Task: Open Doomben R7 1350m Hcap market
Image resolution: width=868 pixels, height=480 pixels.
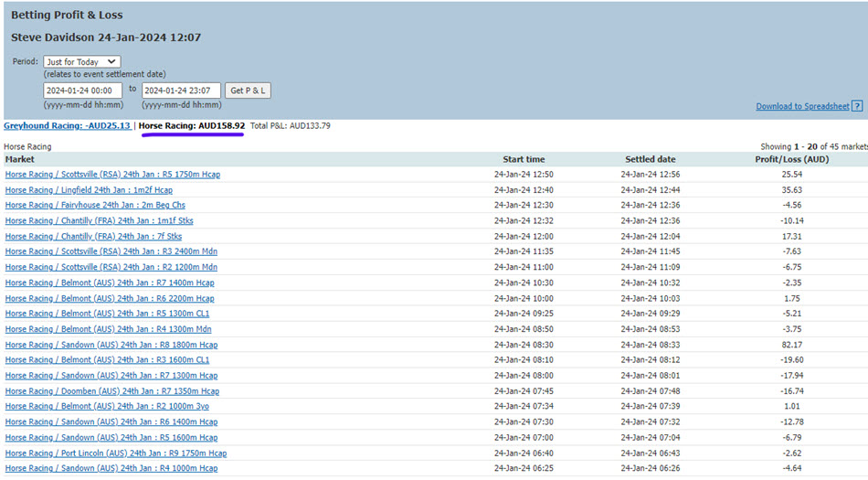Action: point(112,391)
